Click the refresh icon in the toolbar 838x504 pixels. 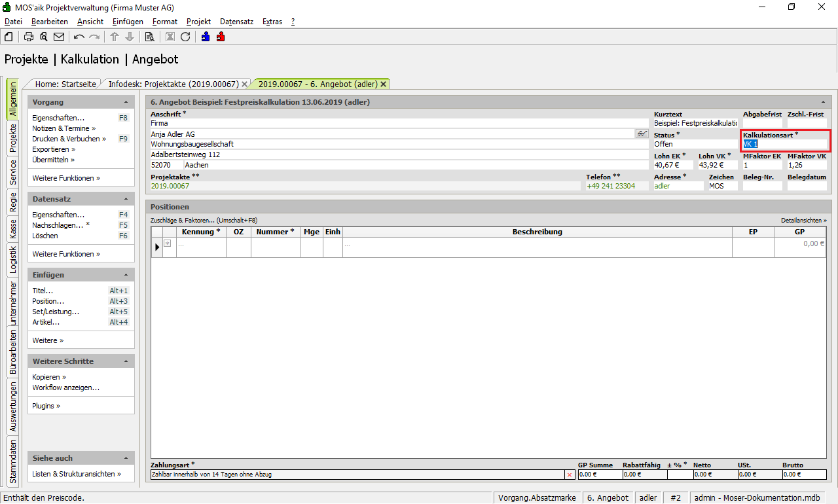pos(185,37)
